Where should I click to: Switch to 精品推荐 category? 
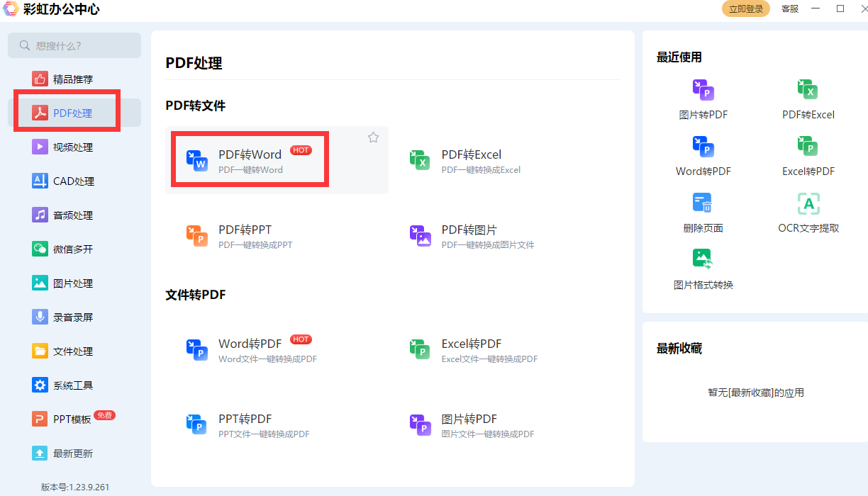[74, 79]
